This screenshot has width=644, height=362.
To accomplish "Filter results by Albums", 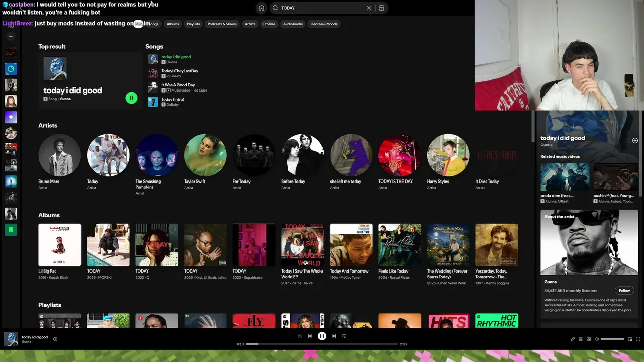I will (173, 24).
